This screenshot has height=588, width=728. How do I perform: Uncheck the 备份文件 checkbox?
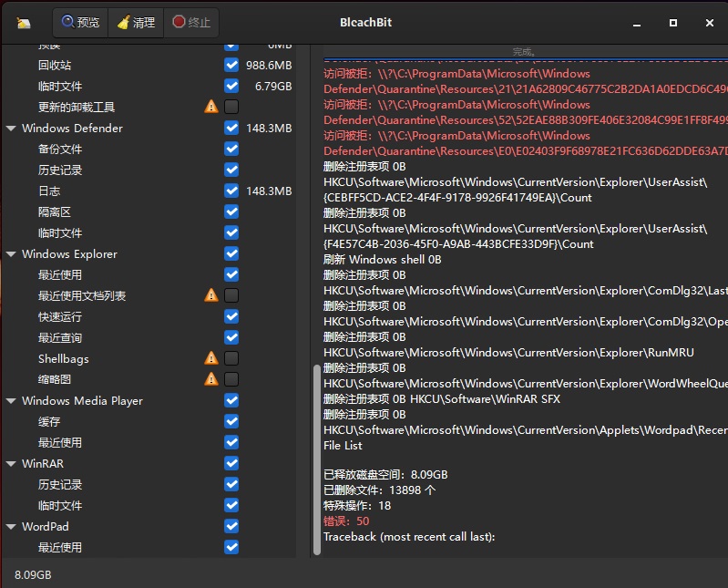point(231,149)
